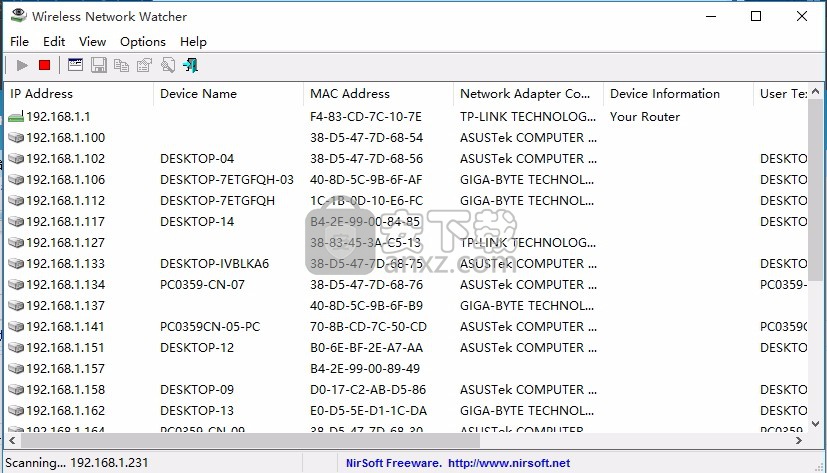Select device name DESKTOP-IVBLKA6

(x=214, y=264)
